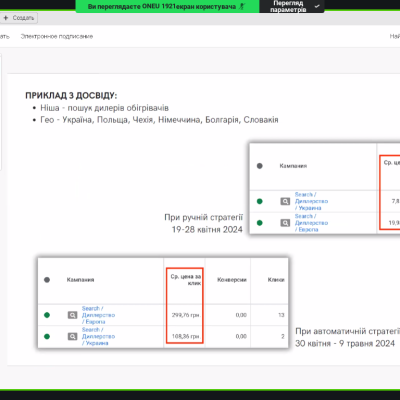Click the search icon for Search / Дилерство / Украина upper row

[x=285, y=201]
